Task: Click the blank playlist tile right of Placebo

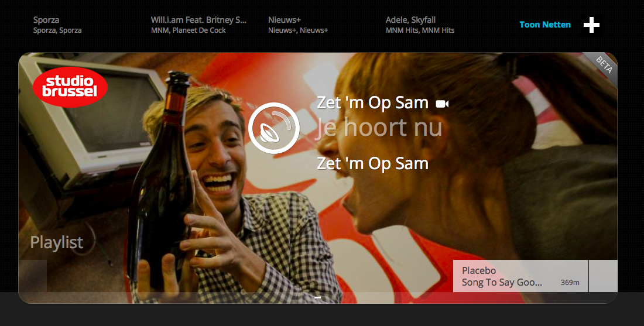Action: pos(603,276)
